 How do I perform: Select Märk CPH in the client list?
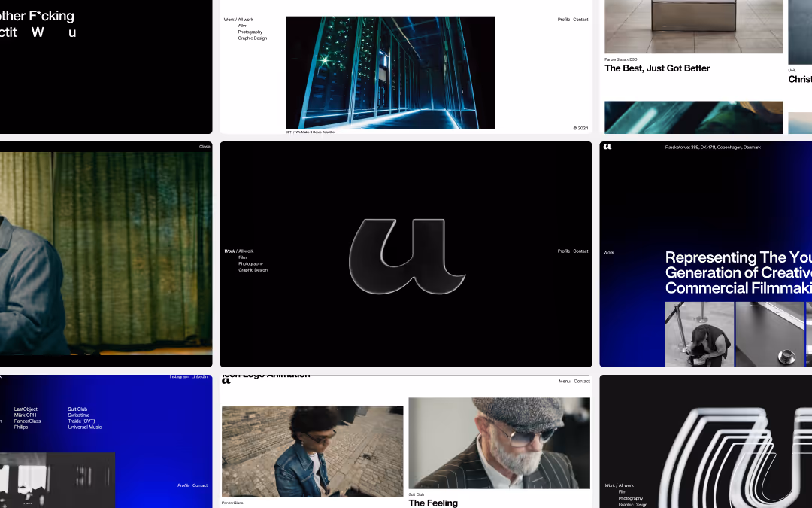25,415
